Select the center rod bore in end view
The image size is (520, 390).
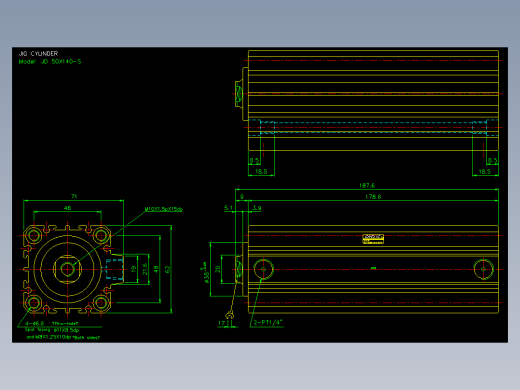click(68, 269)
